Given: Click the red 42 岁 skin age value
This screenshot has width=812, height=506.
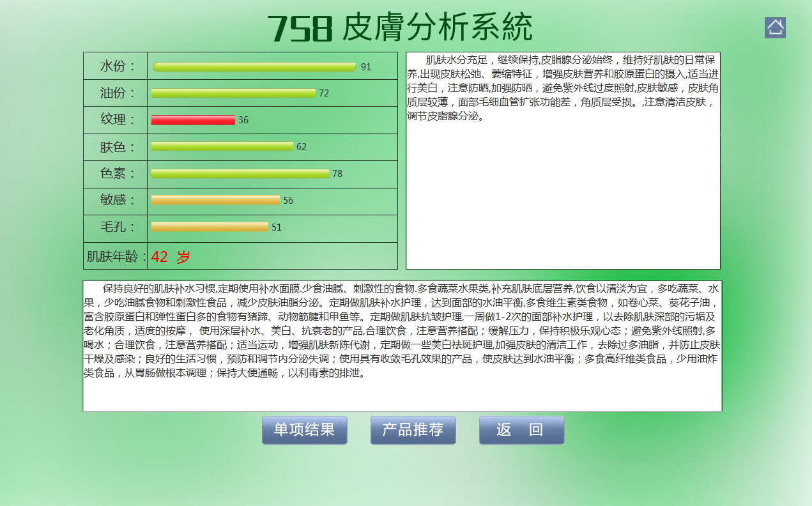Looking at the screenshot, I should (171, 257).
